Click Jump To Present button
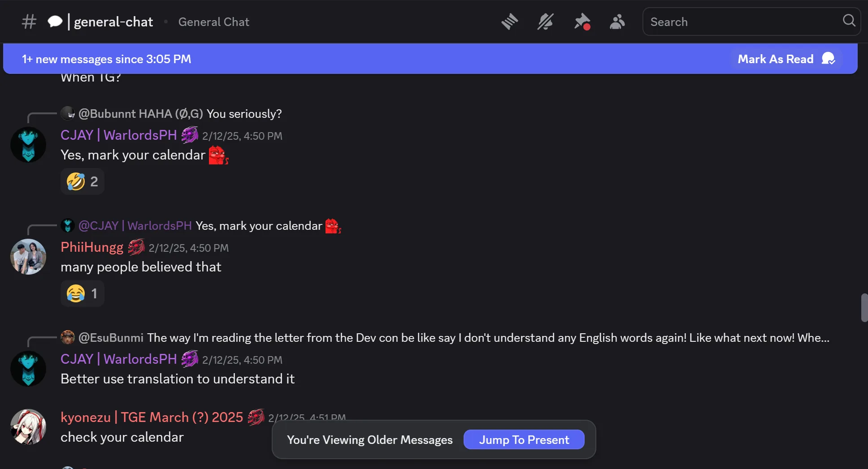This screenshot has width=868, height=469. coord(524,440)
